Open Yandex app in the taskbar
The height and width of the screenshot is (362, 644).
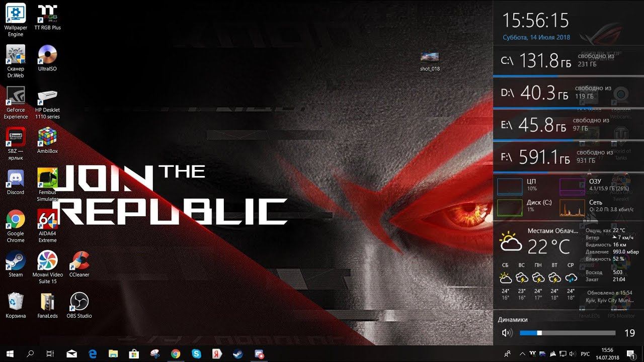click(217, 353)
